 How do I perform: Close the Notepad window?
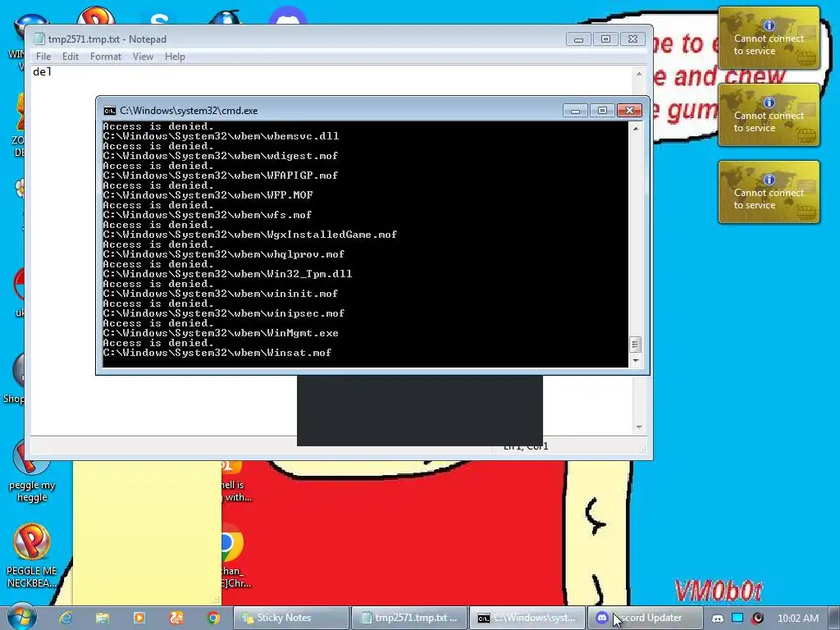[632, 39]
